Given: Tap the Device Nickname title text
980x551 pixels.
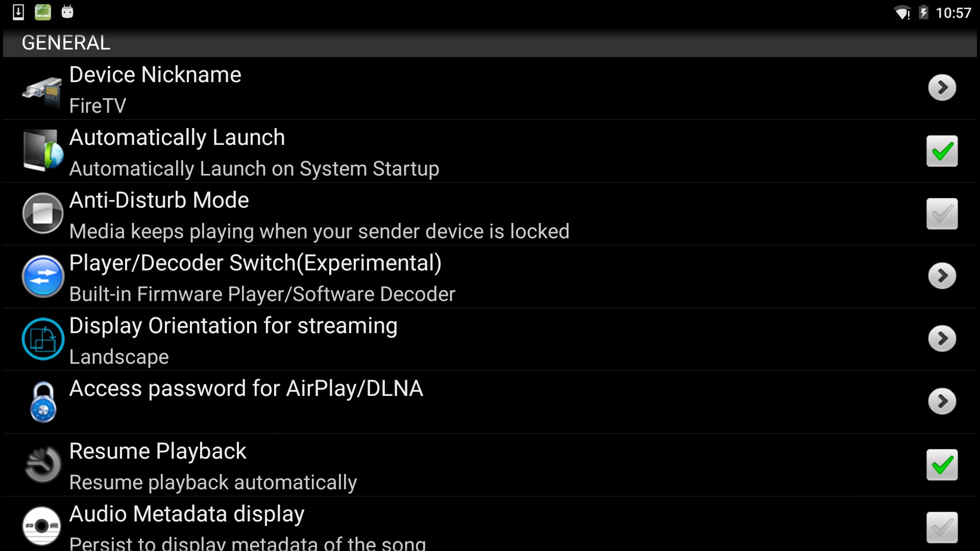Looking at the screenshot, I should pos(155,75).
